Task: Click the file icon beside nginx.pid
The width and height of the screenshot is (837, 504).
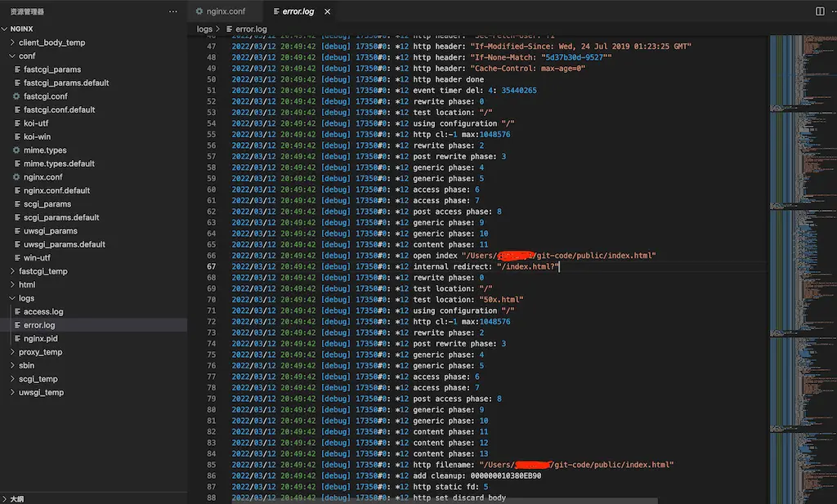Action: [x=16, y=338]
